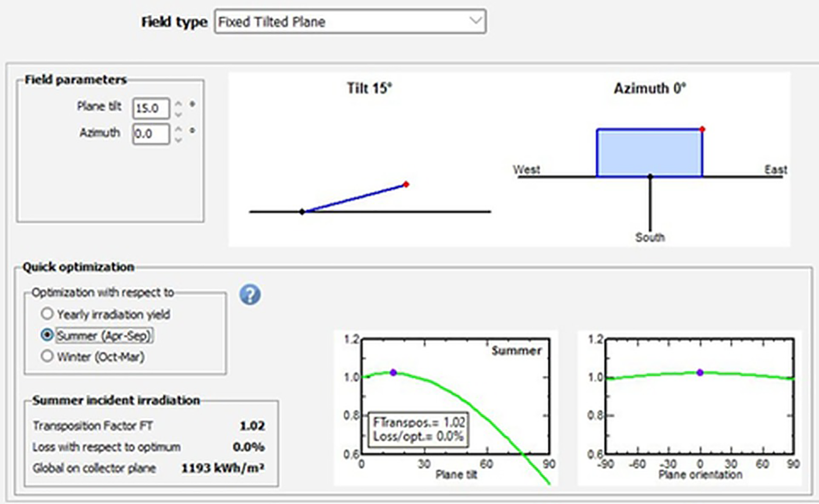The height and width of the screenshot is (504, 819).
Task: Click the blue azimuth plane rectangle
Action: tap(649, 153)
